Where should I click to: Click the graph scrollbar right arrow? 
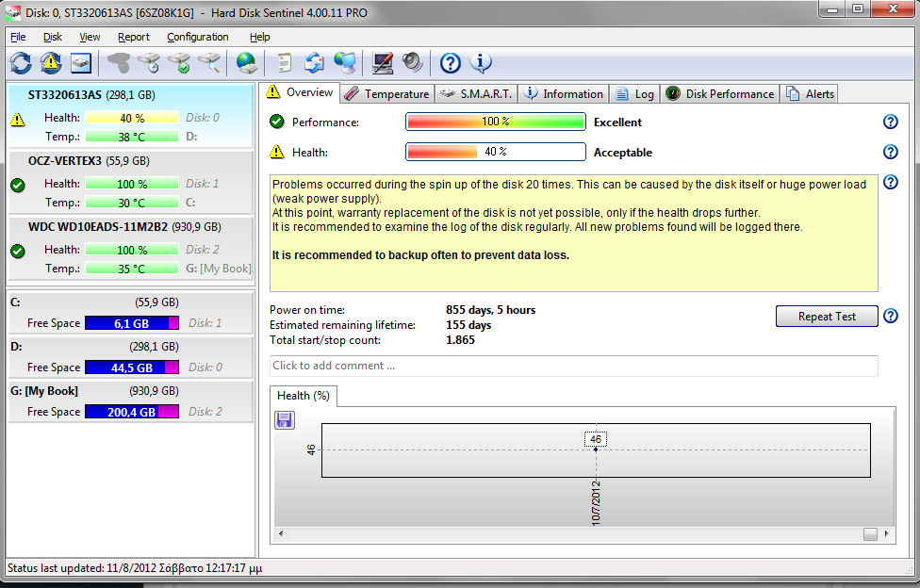(886, 533)
